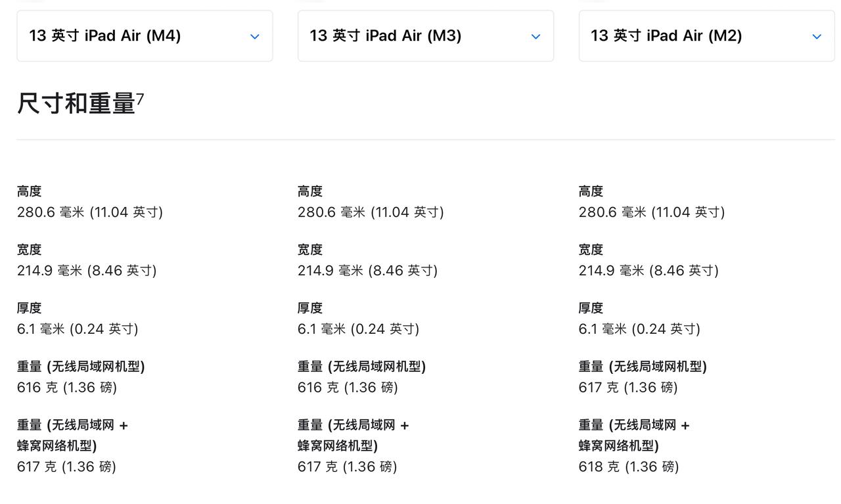Click the 高度 label in M4 column

tap(30, 191)
